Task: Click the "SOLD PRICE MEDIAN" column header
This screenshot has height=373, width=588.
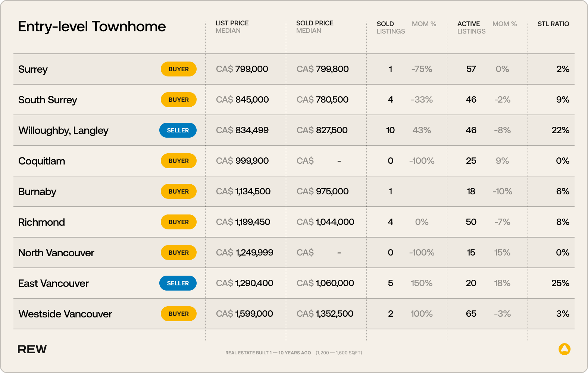Action: click(315, 27)
